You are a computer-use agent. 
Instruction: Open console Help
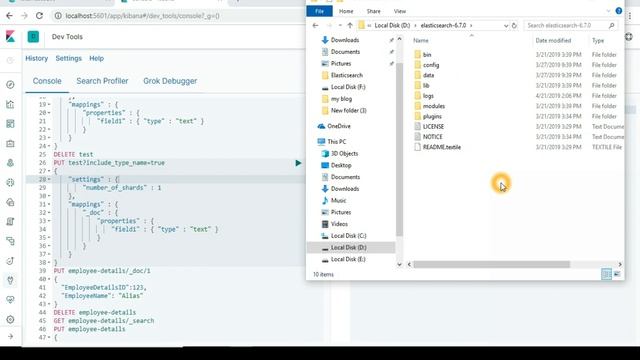tap(96, 58)
